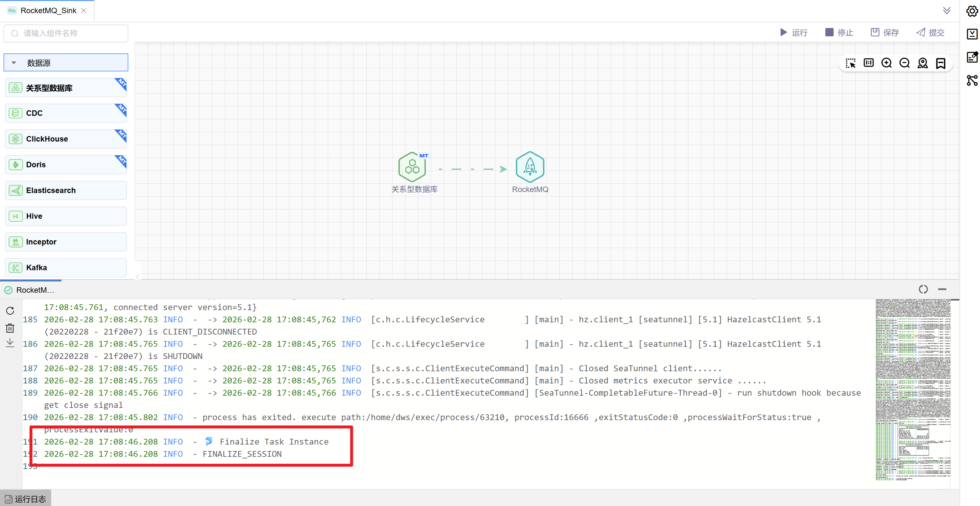Minimize the log output panel

(942, 290)
